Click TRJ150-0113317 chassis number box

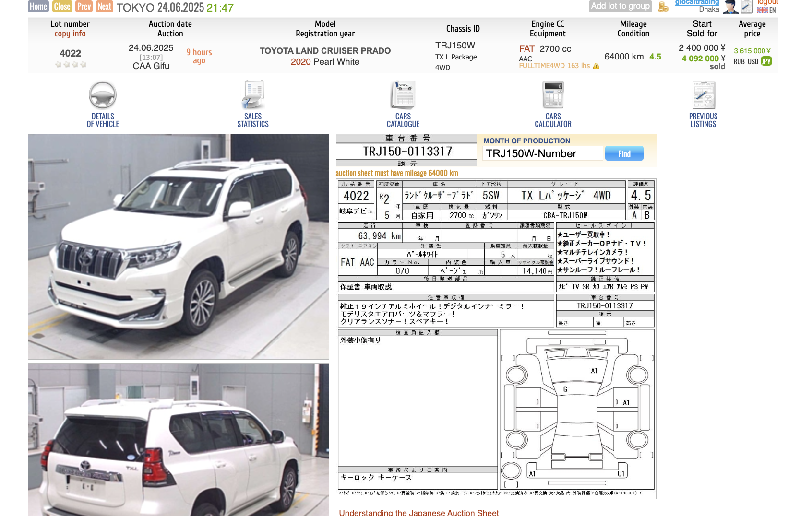click(407, 152)
